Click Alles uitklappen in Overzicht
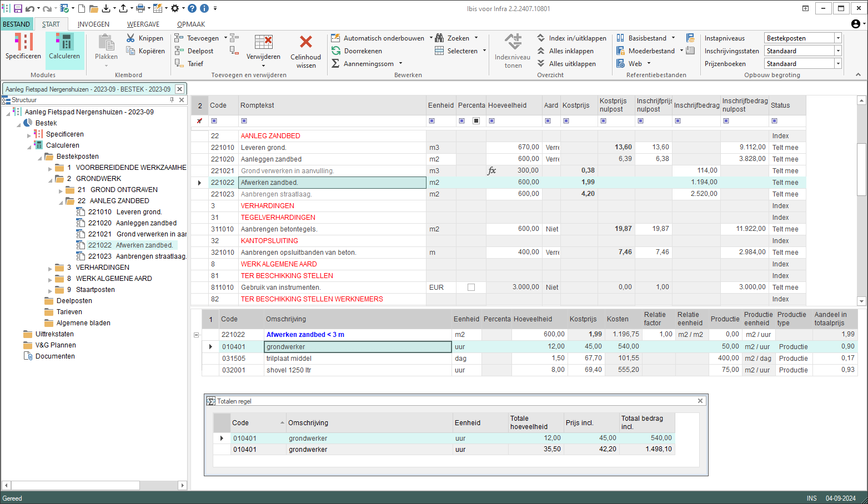The height and width of the screenshot is (504, 868). click(566, 63)
